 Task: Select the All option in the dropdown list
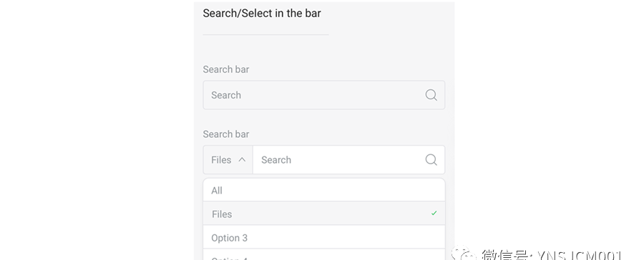[324, 190]
